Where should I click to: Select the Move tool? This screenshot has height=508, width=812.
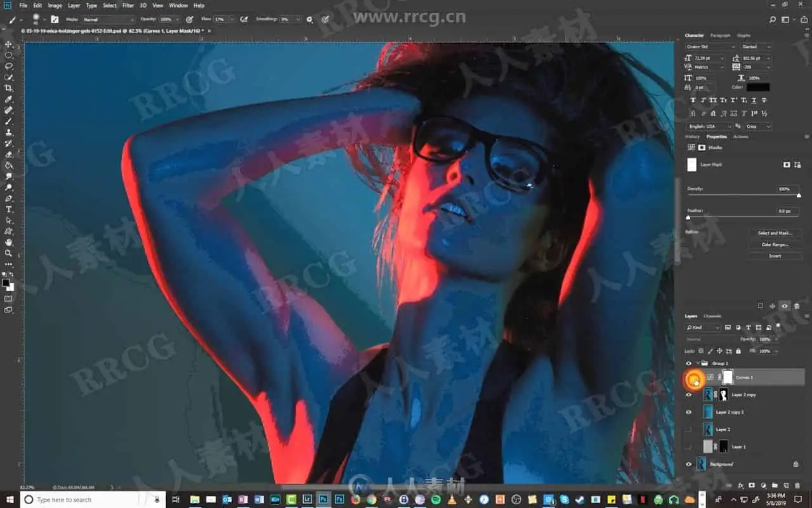coord(9,44)
